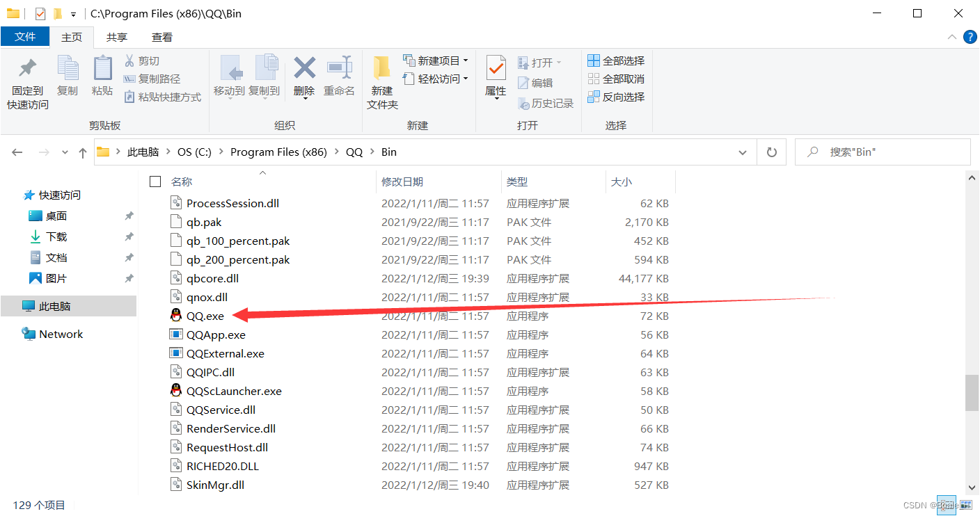This screenshot has width=980, height=516.
Task: Click the Back navigation arrow
Action: pyautogui.click(x=17, y=152)
